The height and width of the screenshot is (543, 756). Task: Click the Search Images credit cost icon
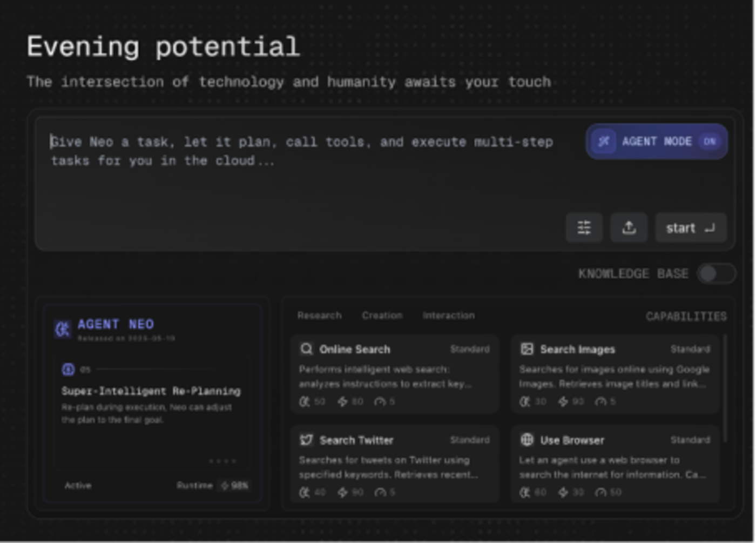click(x=525, y=401)
